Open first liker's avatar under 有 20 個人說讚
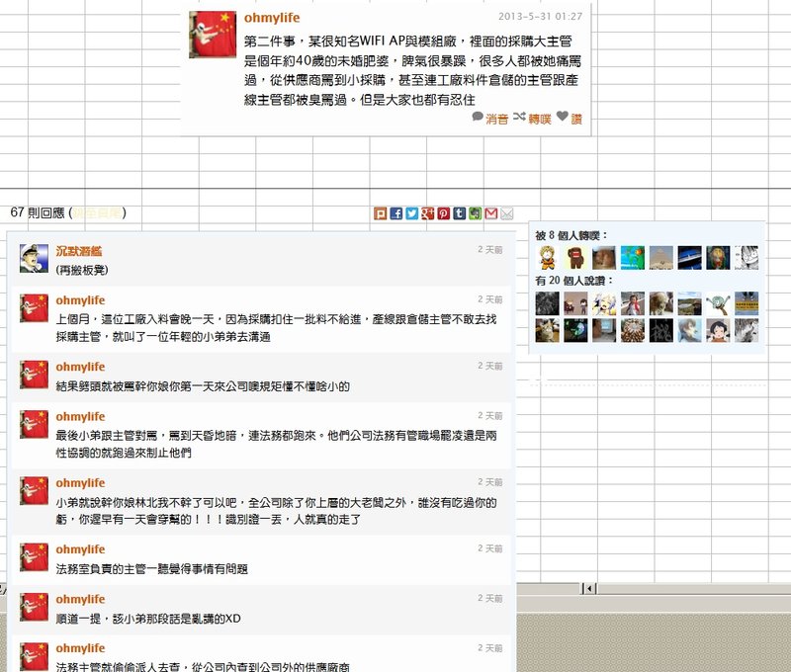The image size is (791, 672). click(548, 303)
